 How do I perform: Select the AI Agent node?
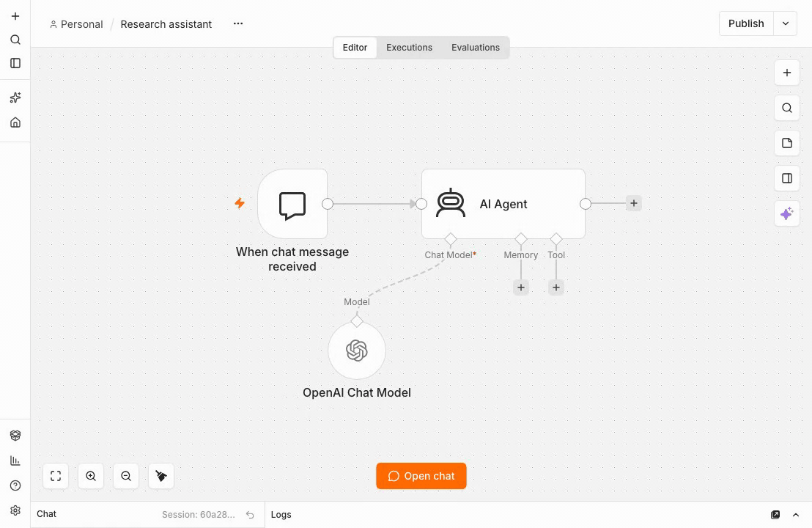(503, 204)
